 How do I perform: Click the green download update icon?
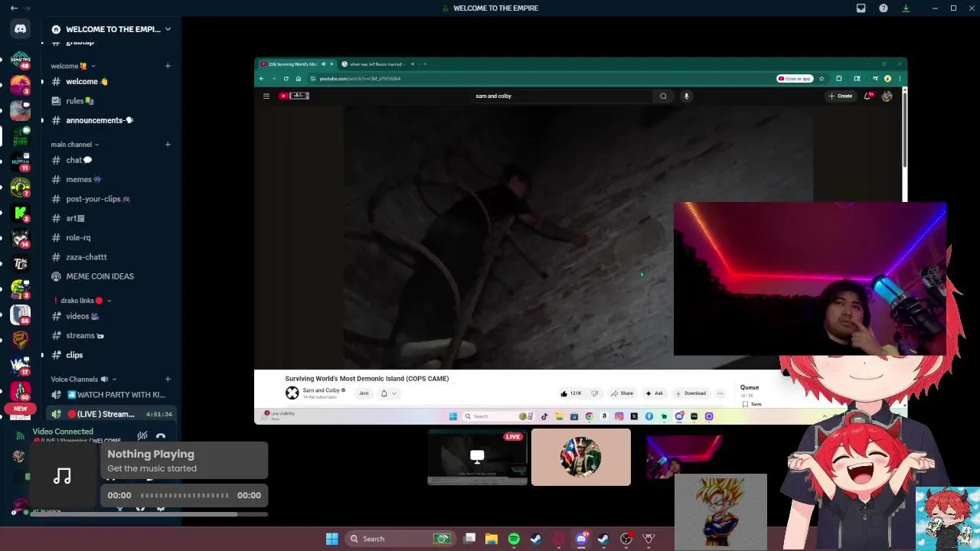click(906, 8)
